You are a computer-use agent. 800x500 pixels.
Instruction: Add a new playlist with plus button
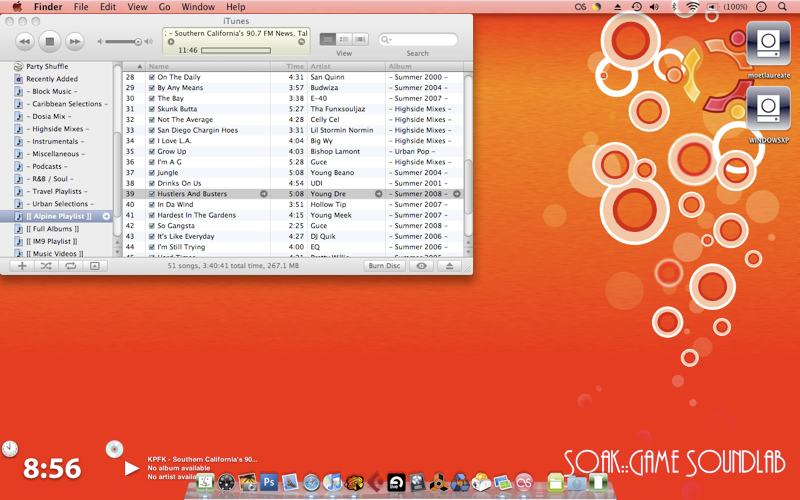pos(22,266)
